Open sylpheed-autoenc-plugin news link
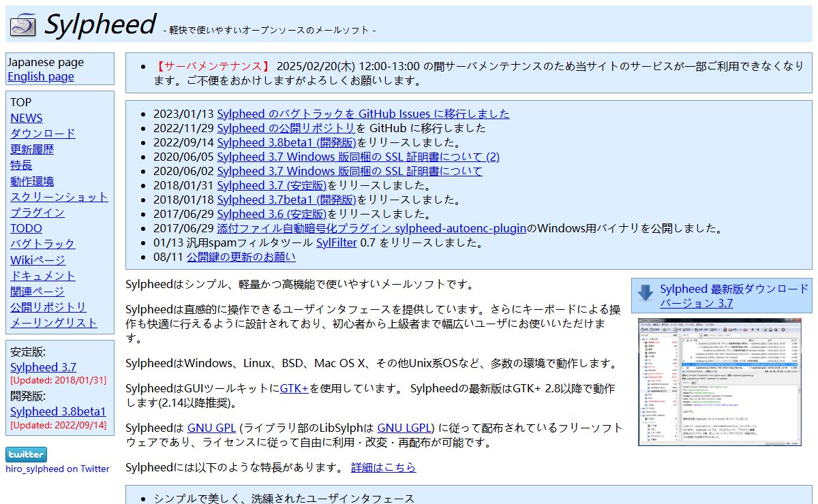 [372, 228]
